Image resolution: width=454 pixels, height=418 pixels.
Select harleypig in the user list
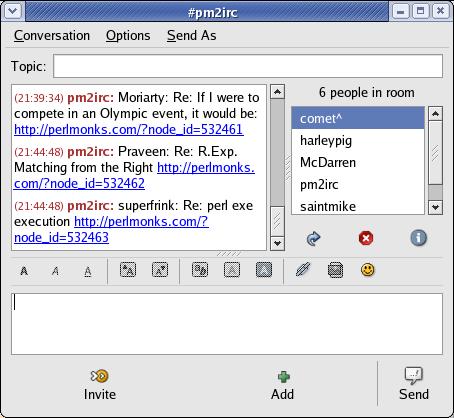pyautogui.click(x=358, y=140)
